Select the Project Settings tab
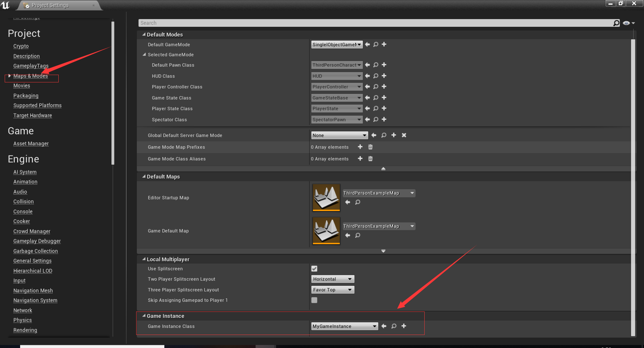 click(50, 5)
